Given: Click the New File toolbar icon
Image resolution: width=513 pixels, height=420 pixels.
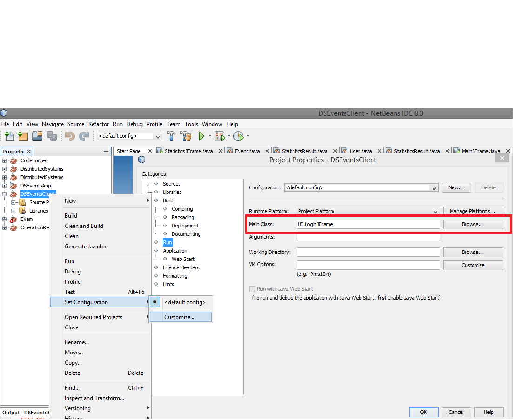Looking at the screenshot, I should point(9,136).
